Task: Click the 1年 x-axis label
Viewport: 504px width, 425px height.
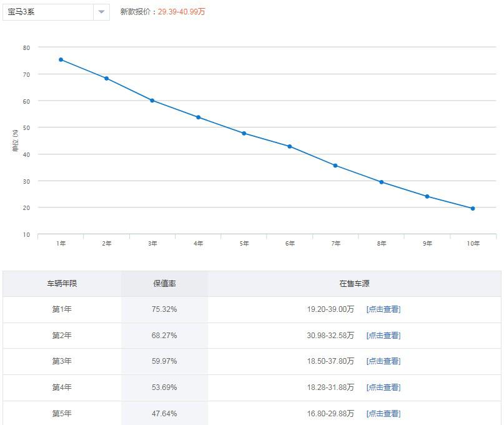Action: tap(61, 244)
